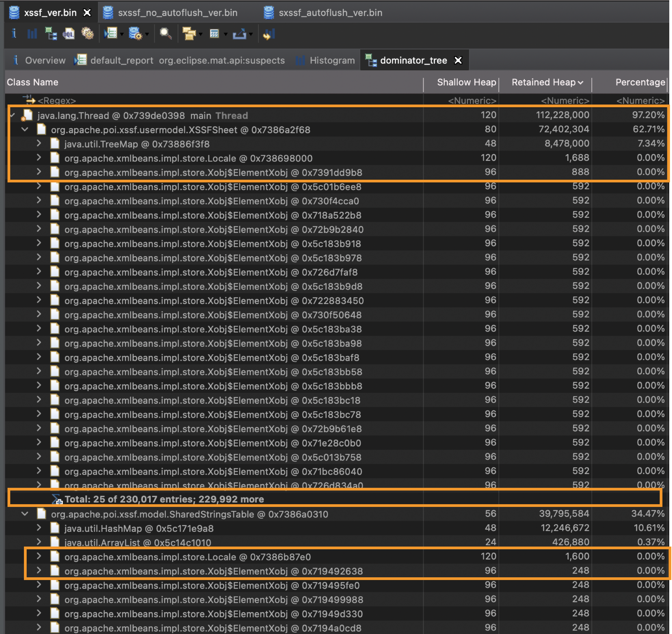Screen dimensions: 672x634
Task: Open the dominator tree toolbar icon
Action: (51, 34)
